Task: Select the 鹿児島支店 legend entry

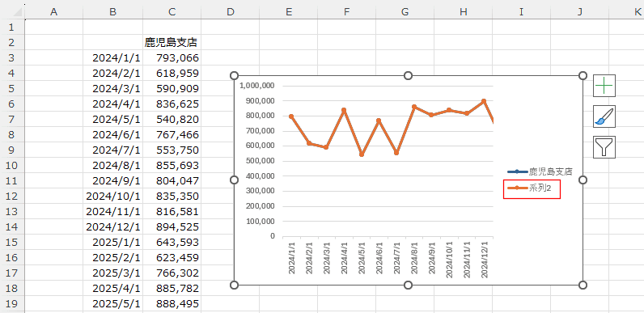Action: click(540, 171)
